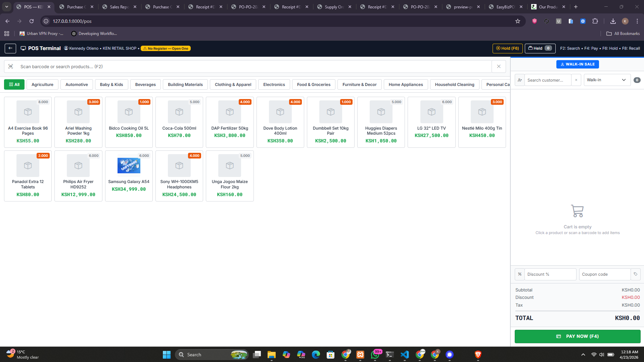The height and width of the screenshot is (362, 644).
Task: Open browser downloads icon
Action: click(613, 21)
